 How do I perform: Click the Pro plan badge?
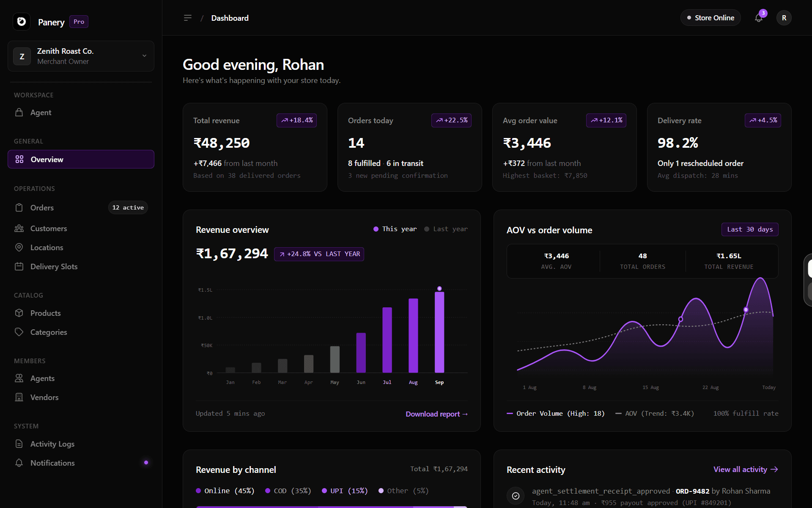coord(79,22)
